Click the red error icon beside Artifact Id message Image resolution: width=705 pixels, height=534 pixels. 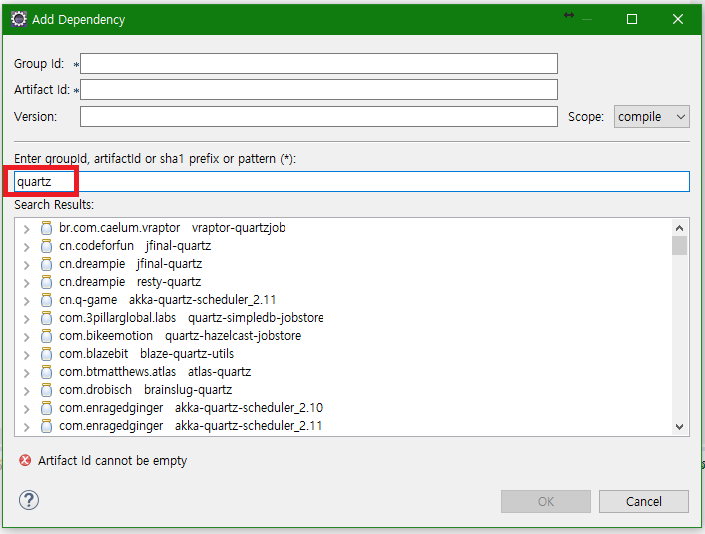(x=25, y=460)
